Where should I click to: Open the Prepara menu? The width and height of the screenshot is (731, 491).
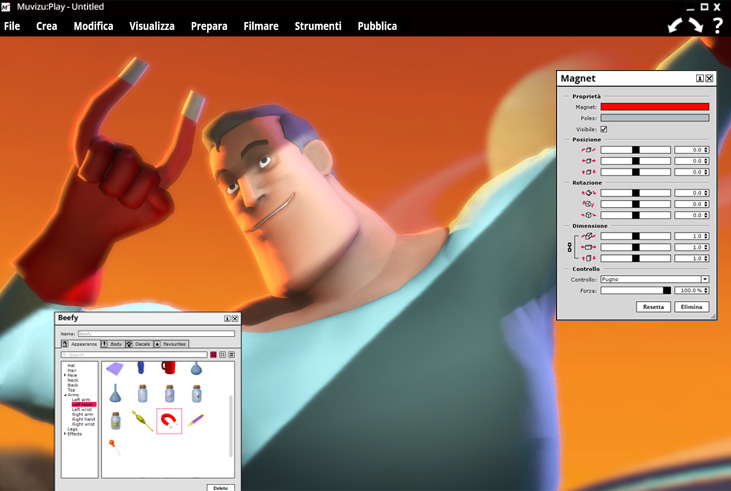click(x=209, y=27)
